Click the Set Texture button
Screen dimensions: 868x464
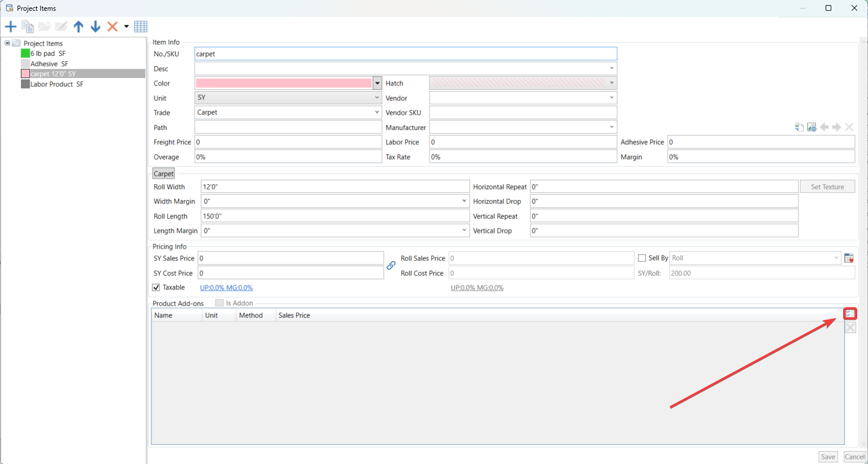(827, 187)
